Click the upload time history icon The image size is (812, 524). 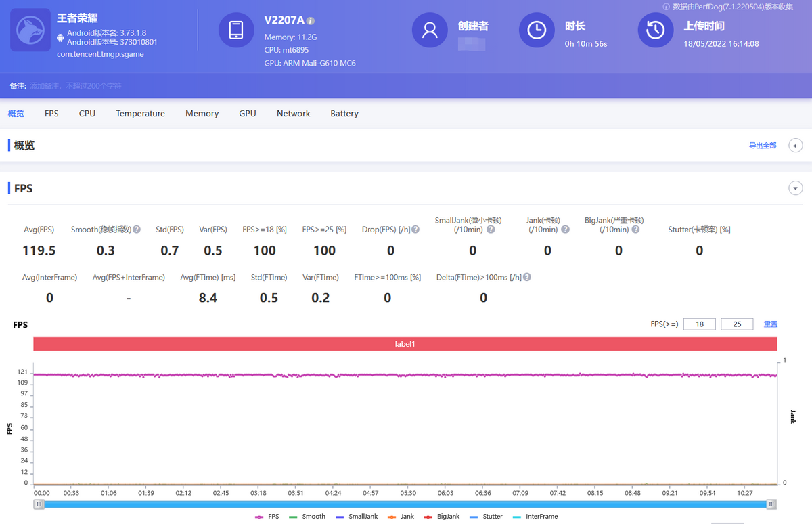tap(656, 30)
